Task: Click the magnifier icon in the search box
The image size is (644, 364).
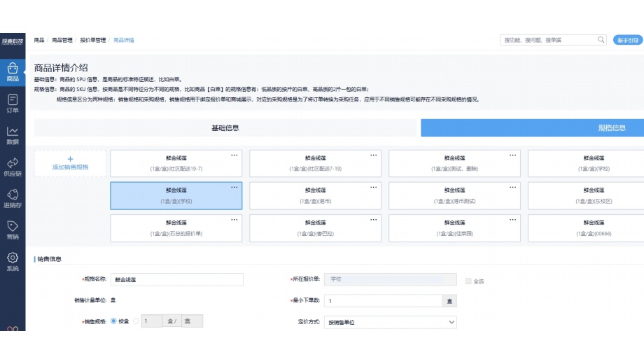Action: tap(601, 40)
